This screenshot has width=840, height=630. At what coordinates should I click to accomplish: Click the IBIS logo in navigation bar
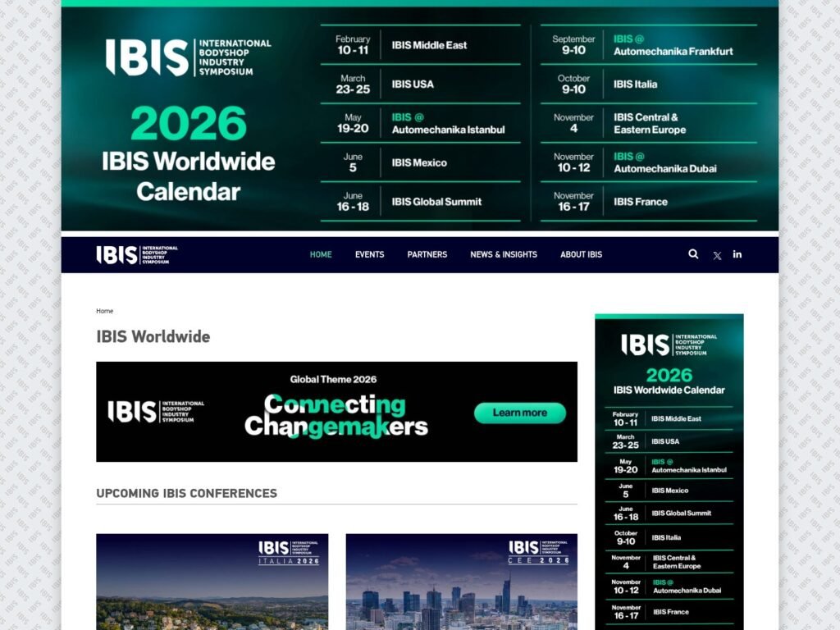[x=137, y=255]
